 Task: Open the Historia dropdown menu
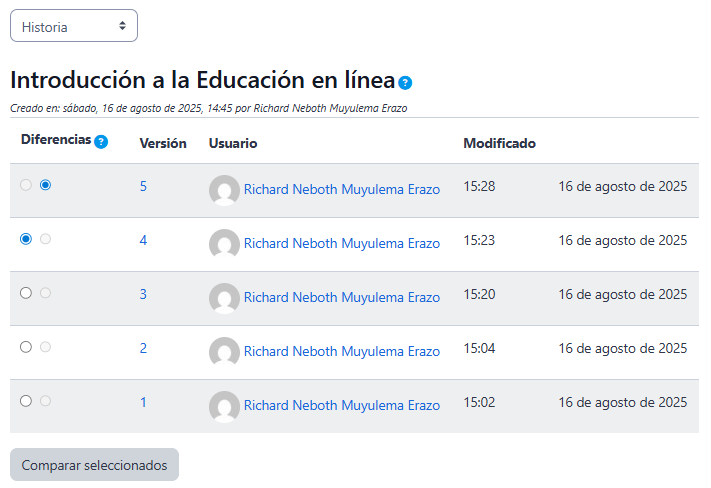coord(74,27)
